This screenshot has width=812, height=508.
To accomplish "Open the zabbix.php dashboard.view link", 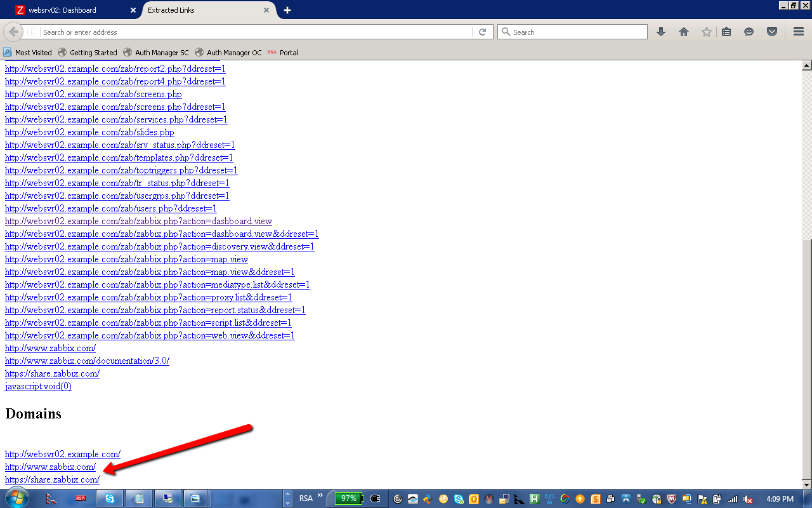I will coord(138,221).
